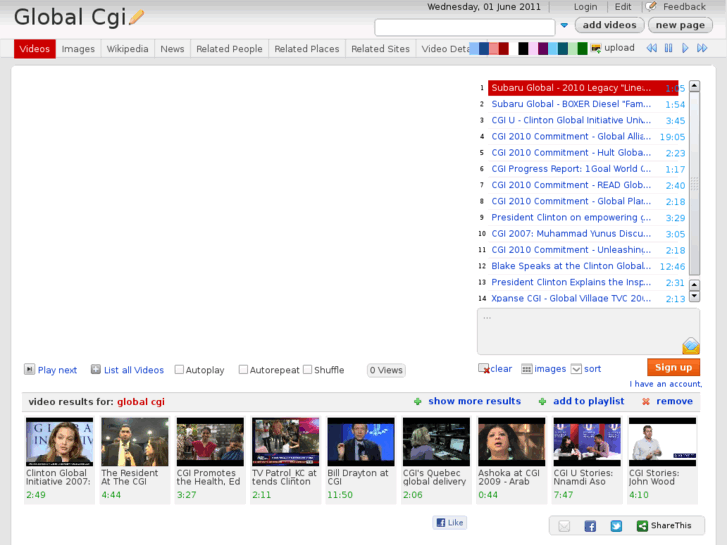Click the red X remove icon
The image size is (727, 545).
pyautogui.click(x=645, y=402)
